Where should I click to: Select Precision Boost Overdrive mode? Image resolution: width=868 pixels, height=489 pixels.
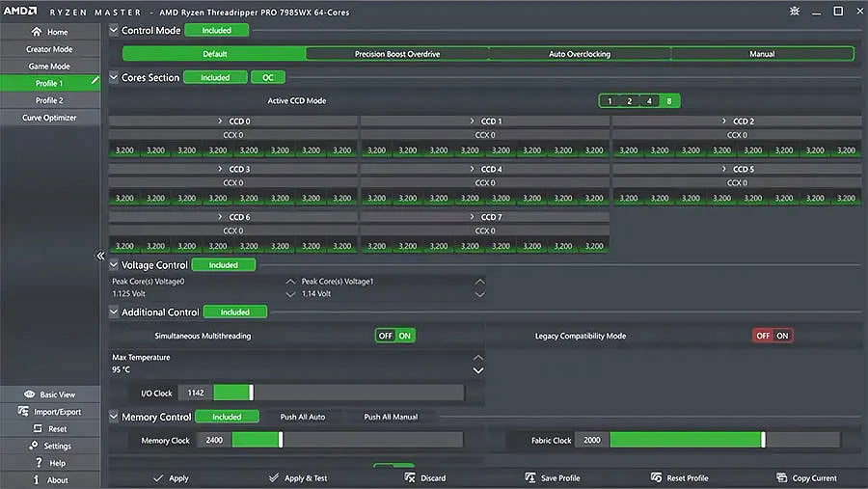coord(397,54)
